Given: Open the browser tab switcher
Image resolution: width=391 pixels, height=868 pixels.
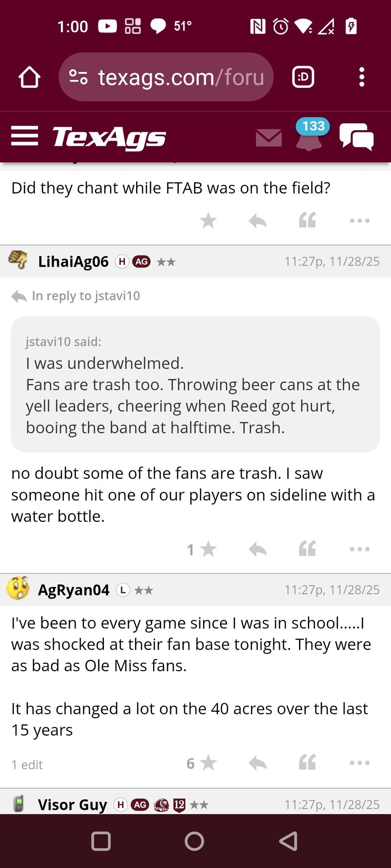Looking at the screenshot, I should point(303,77).
